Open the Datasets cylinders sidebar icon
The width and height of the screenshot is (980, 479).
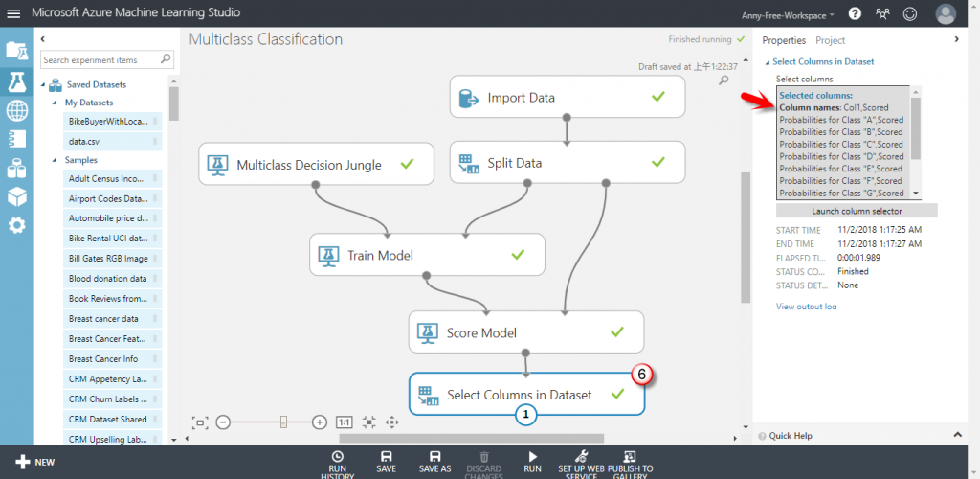pos(17,168)
